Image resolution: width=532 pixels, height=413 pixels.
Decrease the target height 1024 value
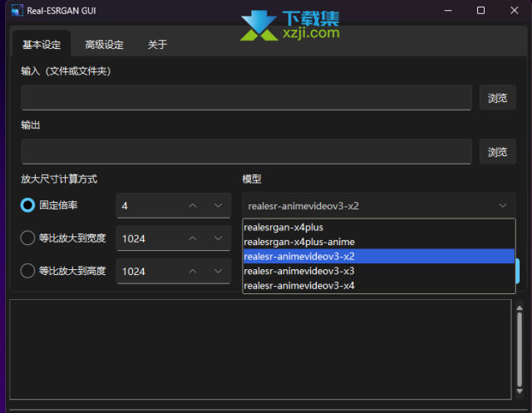[218, 271]
